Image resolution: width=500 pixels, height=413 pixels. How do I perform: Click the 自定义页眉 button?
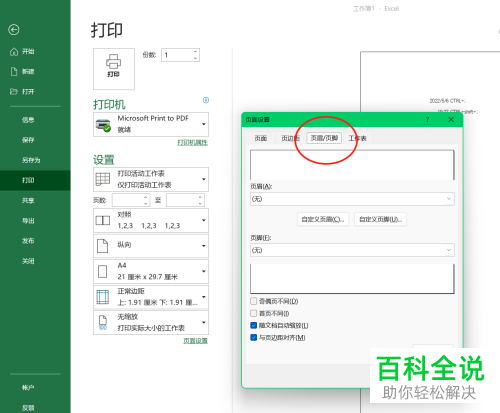[323, 219]
